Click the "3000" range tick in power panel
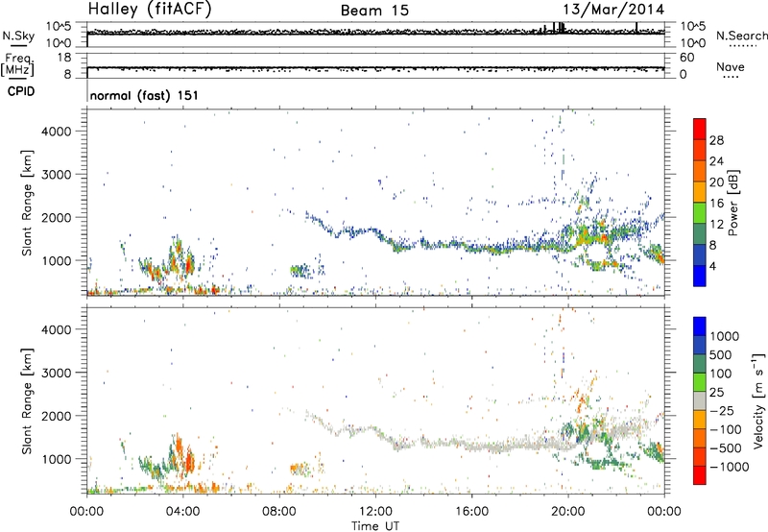The width and height of the screenshot is (768, 532). pos(57,175)
